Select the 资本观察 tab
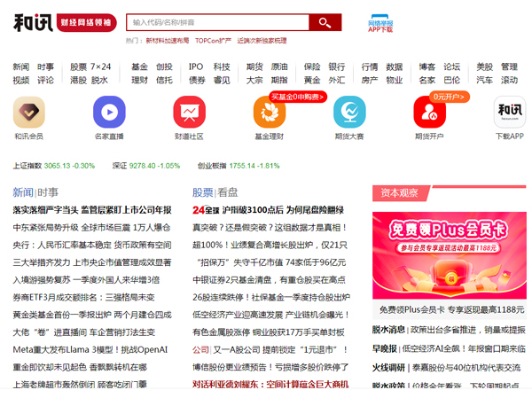This screenshot has width=532, height=398. pyautogui.click(x=399, y=193)
